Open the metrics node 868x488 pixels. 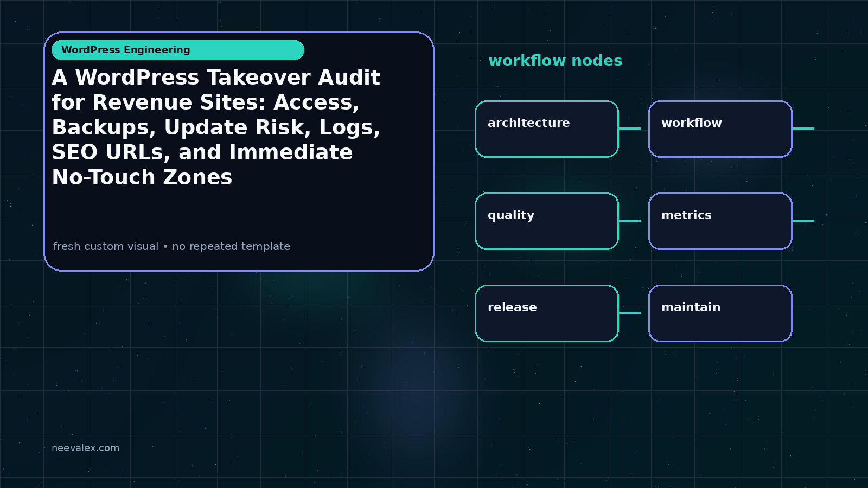pyautogui.click(x=720, y=221)
